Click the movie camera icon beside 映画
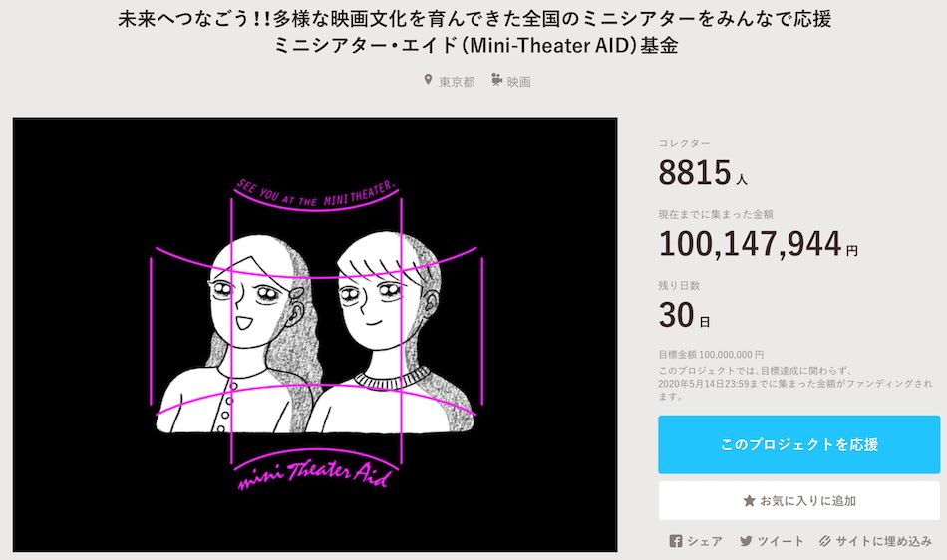The image size is (947, 560). click(x=496, y=80)
